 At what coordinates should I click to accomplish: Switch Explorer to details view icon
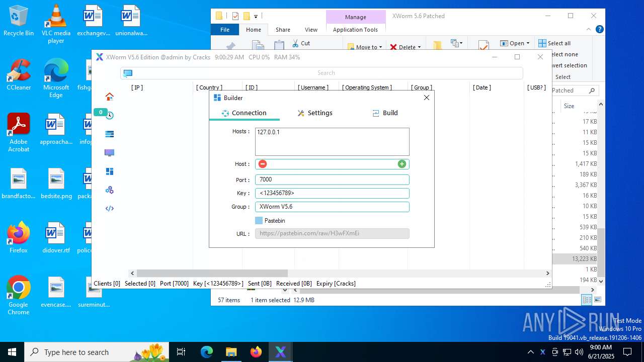click(587, 300)
